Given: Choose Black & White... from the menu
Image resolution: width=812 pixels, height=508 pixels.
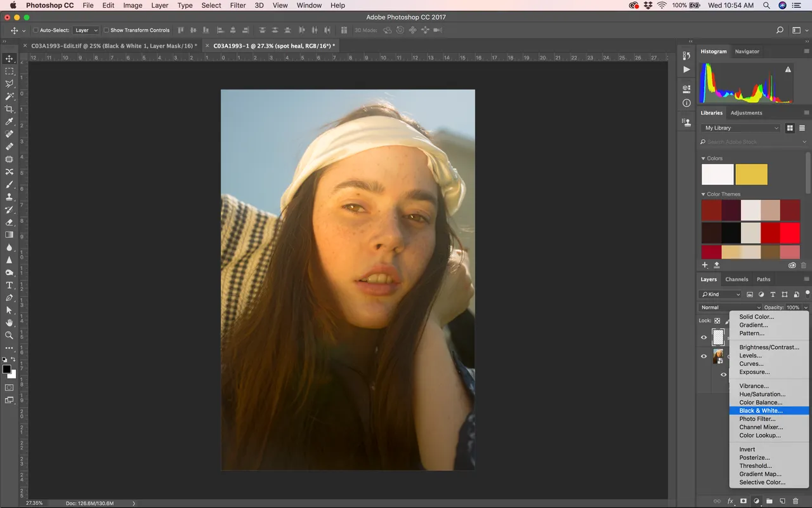Looking at the screenshot, I should point(769,411).
